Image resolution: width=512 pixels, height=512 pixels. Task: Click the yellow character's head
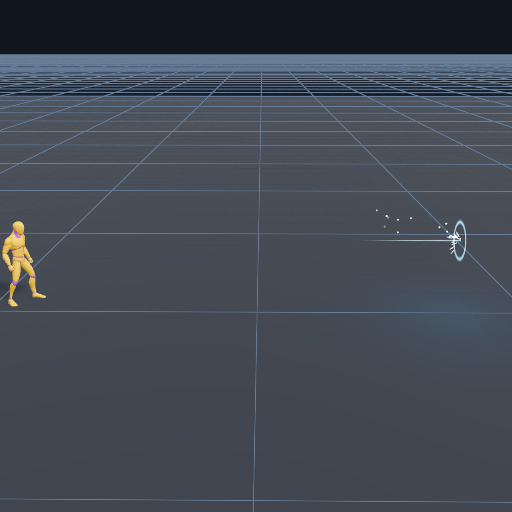(19, 229)
